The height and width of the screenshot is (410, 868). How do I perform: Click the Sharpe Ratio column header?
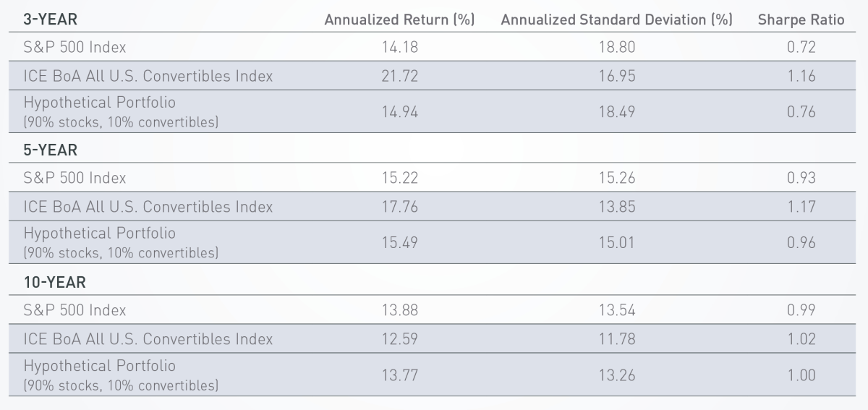pos(801,20)
